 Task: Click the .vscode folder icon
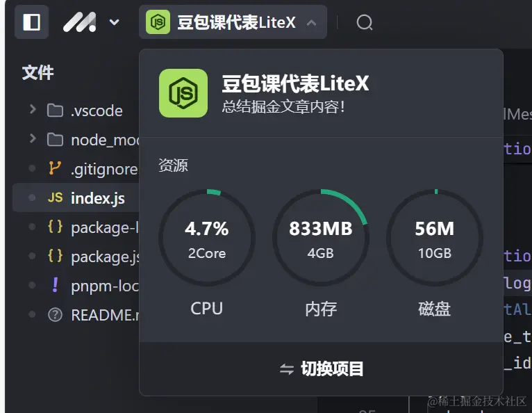[x=55, y=111]
